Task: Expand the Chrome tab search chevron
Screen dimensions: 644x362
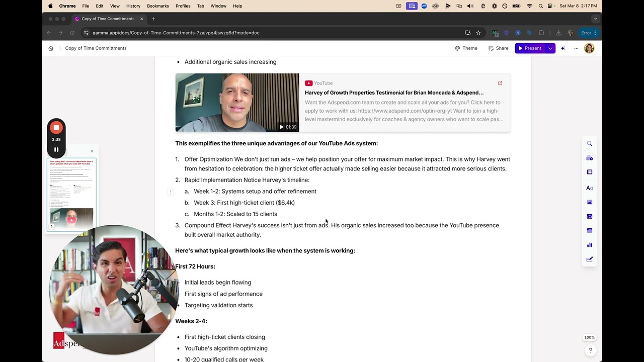Action: (596, 19)
